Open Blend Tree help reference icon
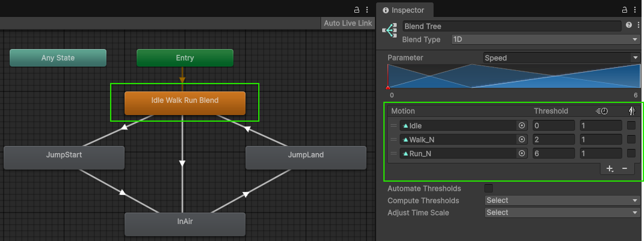 (x=628, y=25)
